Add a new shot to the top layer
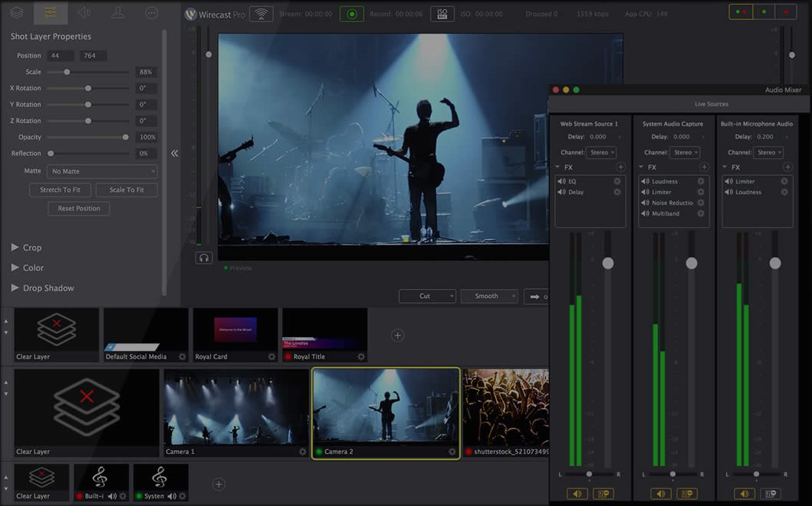Viewport: 812px width, 506px height. coord(398,335)
